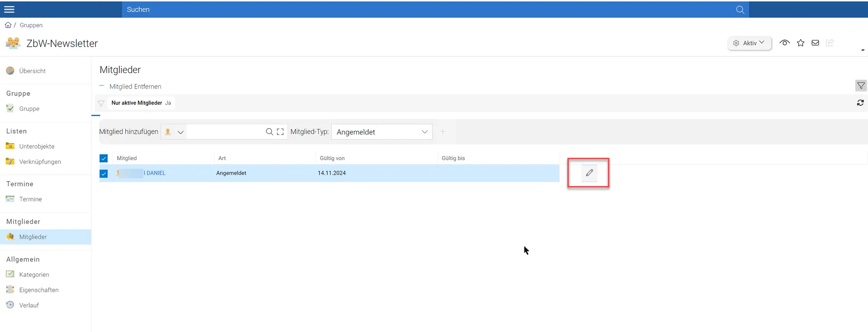Select Gruppe item in the sidebar
Screen dimensions: 868x332
(46, 109)
